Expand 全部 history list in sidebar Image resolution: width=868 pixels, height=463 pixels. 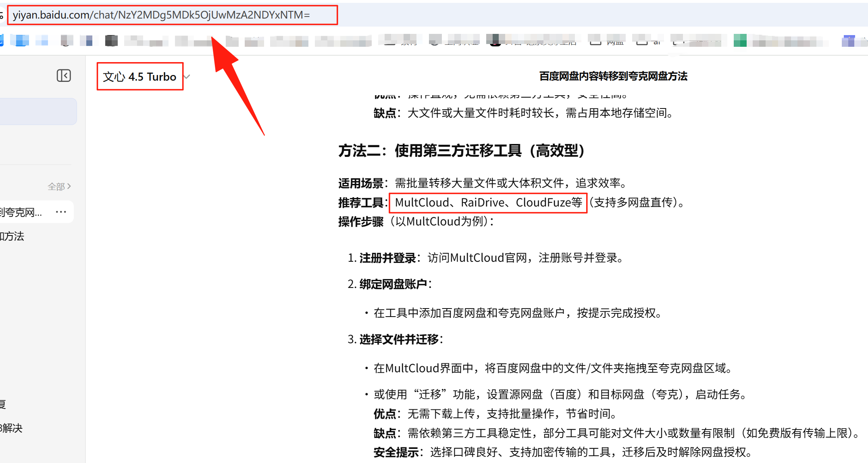pyautogui.click(x=59, y=186)
